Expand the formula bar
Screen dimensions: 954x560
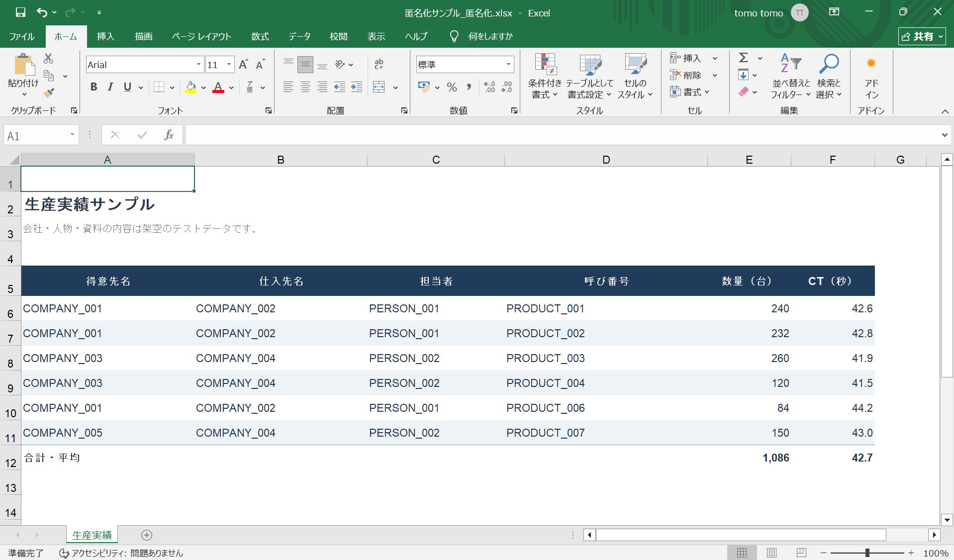coord(944,135)
